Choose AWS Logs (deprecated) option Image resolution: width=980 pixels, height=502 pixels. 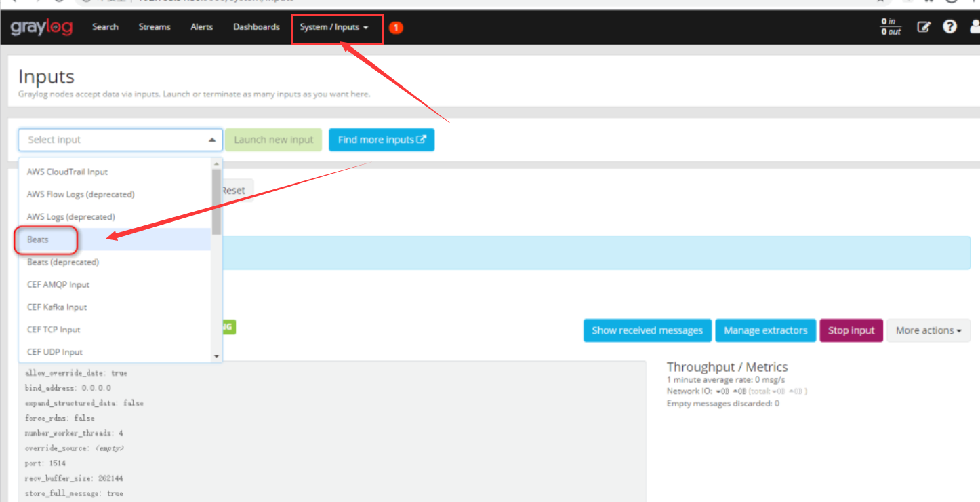115,216
